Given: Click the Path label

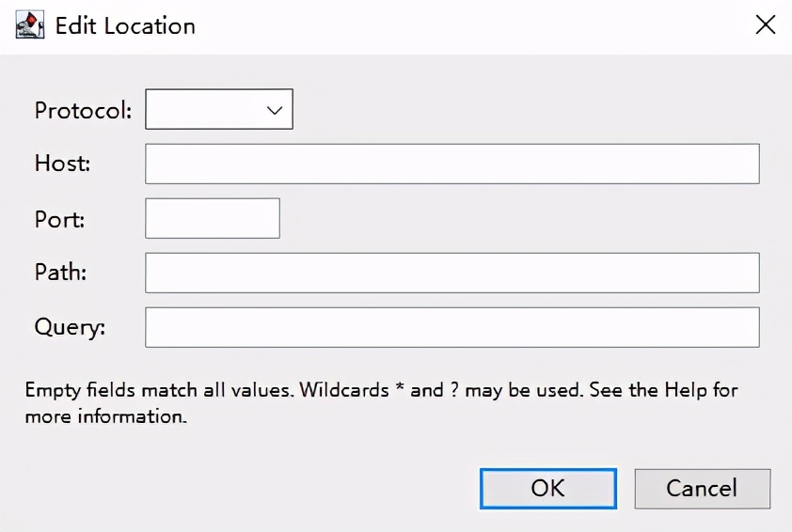Looking at the screenshot, I should (x=60, y=274).
